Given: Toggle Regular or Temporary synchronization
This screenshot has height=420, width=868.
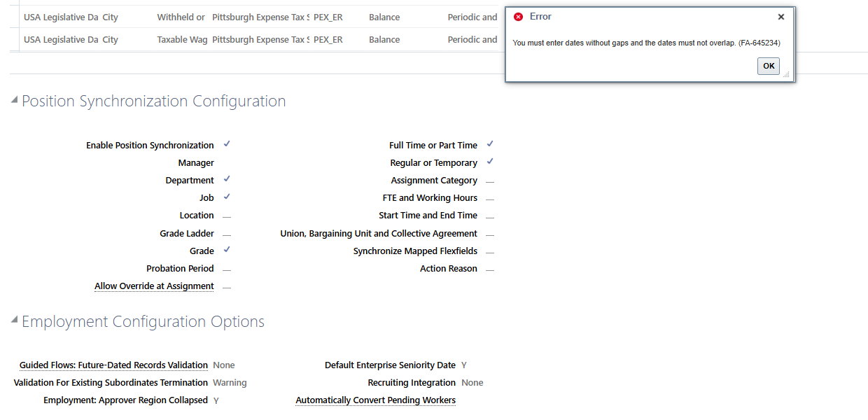Looking at the screenshot, I should tap(489, 162).
